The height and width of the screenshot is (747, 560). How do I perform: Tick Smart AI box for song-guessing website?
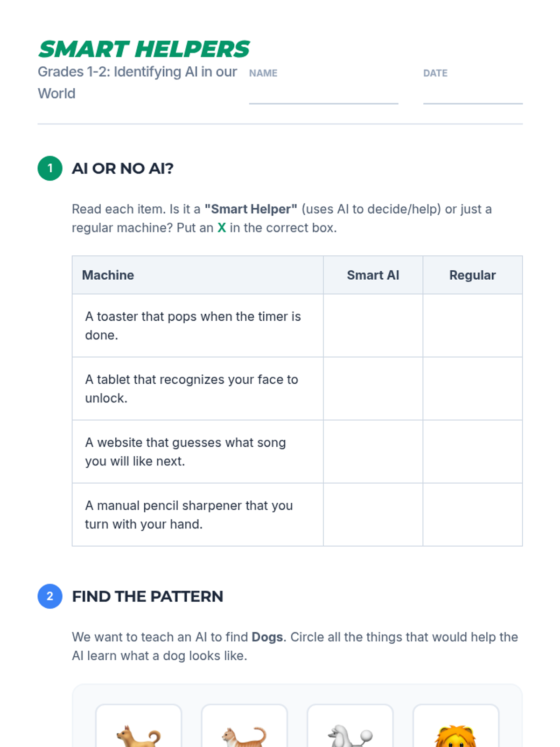373,451
